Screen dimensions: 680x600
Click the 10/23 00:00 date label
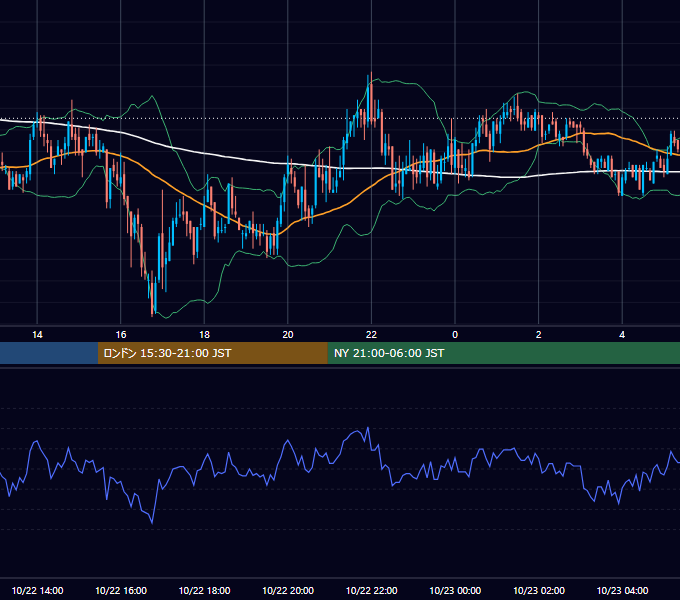[455, 590]
